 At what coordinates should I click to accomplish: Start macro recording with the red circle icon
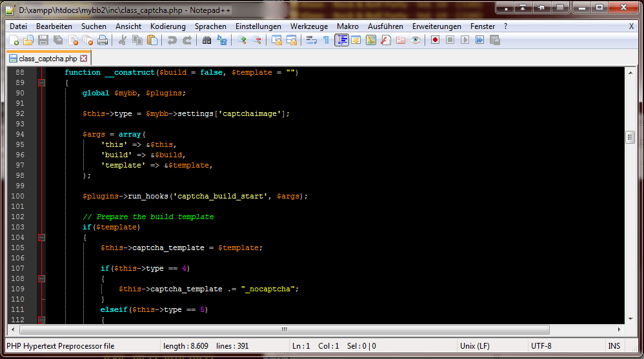point(436,40)
